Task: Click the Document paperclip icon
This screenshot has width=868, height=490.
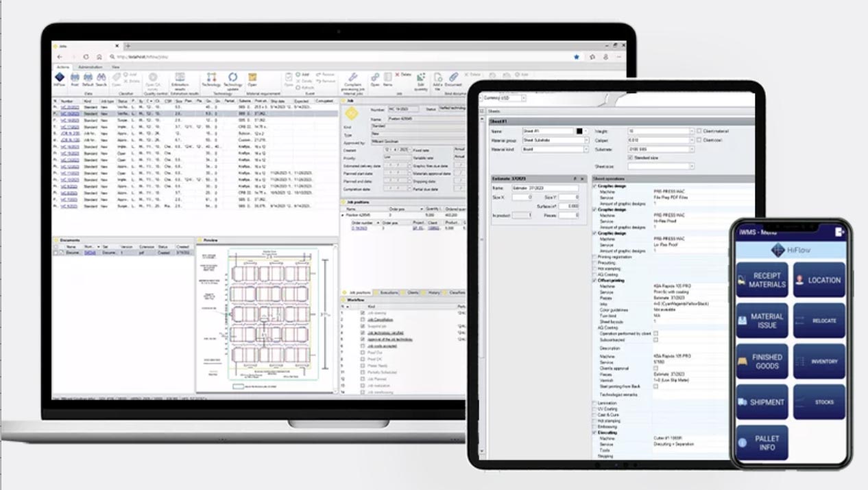Action: click(453, 78)
